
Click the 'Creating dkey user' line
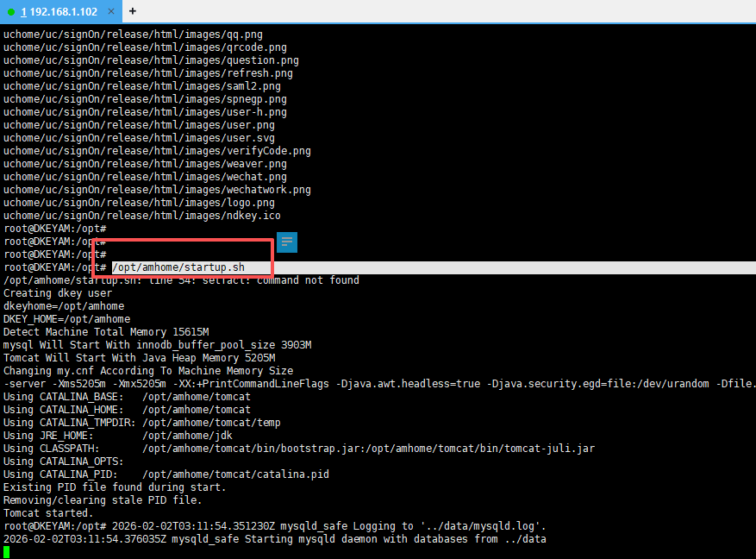(x=58, y=293)
